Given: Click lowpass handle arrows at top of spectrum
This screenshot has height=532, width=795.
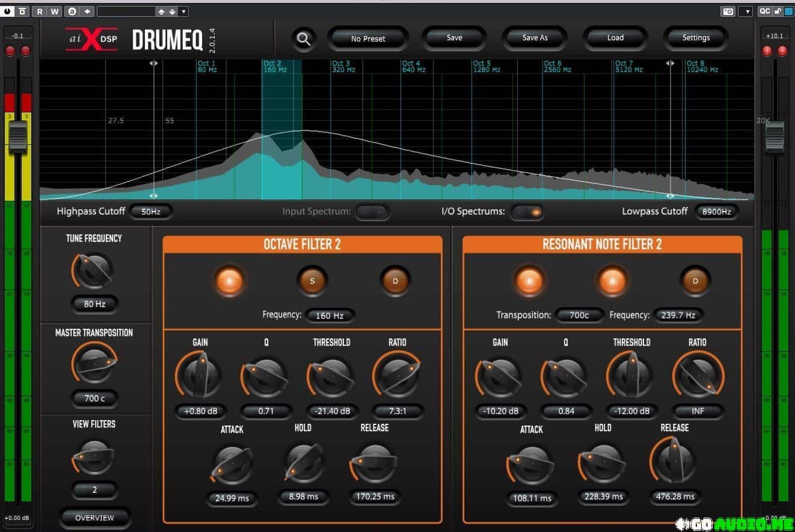Looking at the screenshot, I should coord(671,63).
